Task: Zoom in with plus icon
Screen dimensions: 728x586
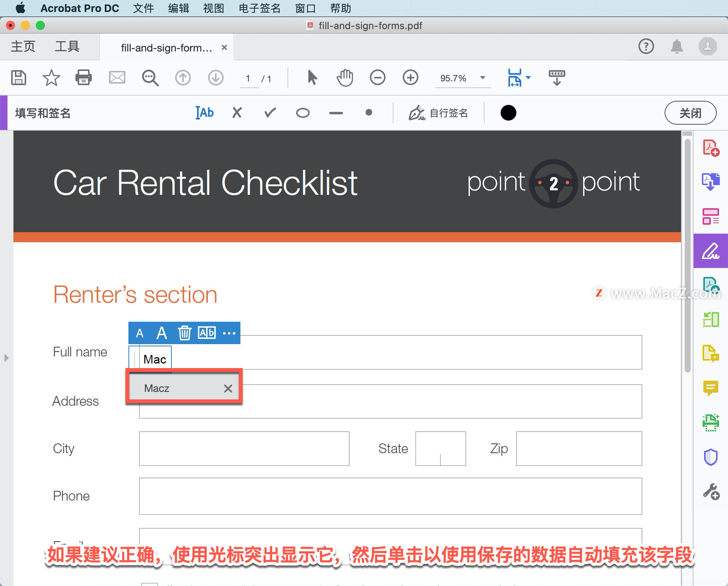Action: (x=411, y=78)
